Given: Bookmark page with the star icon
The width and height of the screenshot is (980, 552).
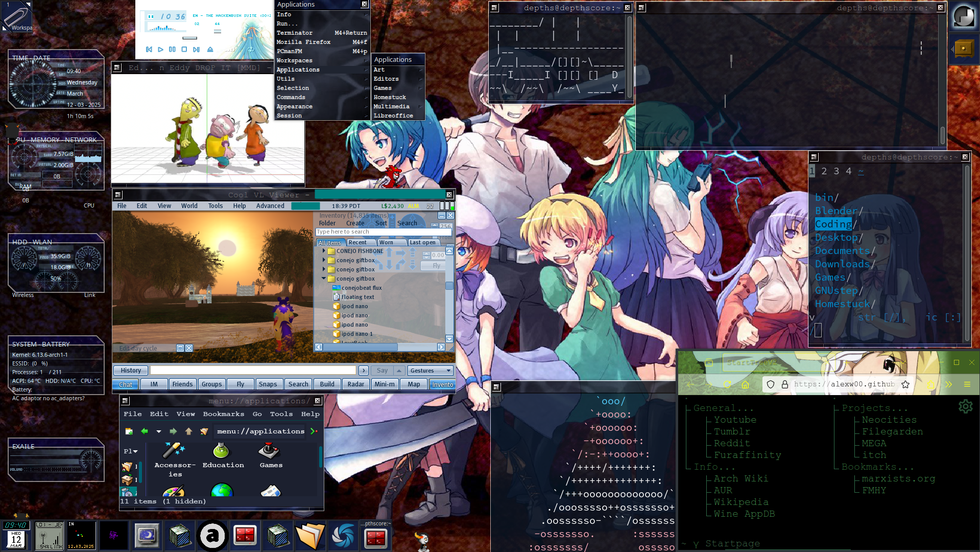Looking at the screenshot, I should (905, 384).
